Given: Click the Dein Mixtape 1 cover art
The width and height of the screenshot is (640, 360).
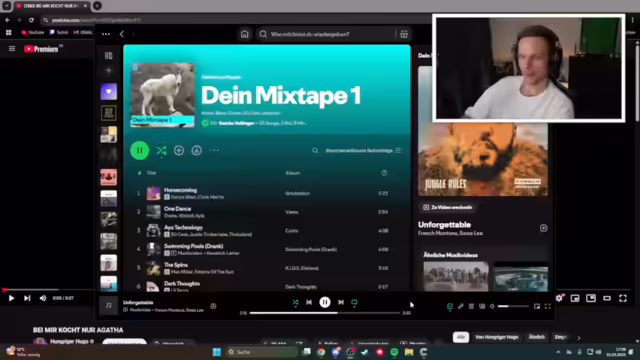Looking at the screenshot, I should 162,95.
